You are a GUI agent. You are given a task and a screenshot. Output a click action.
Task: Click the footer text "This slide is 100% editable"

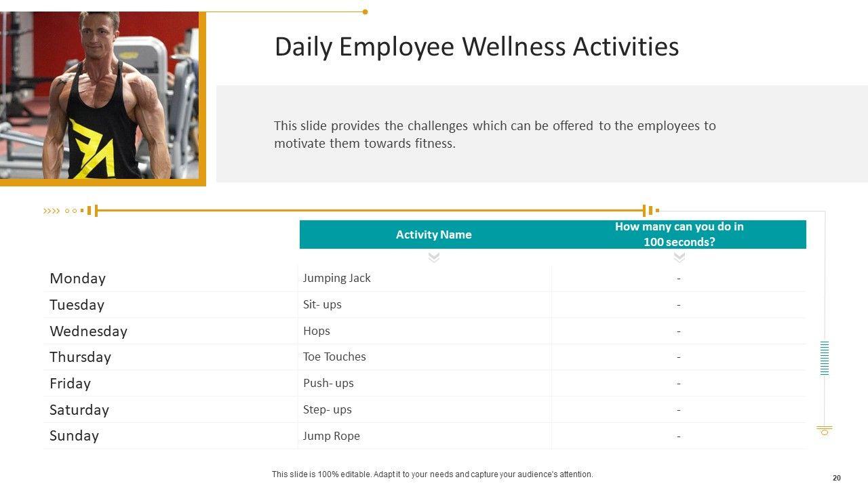coord(432,474)
